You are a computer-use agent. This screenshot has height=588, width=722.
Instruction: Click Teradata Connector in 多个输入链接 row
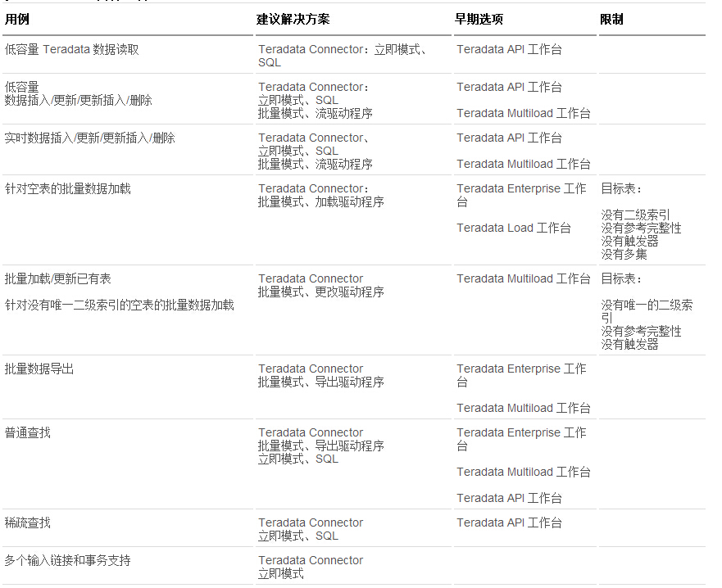pyautogui.click(x=311, y=560)
